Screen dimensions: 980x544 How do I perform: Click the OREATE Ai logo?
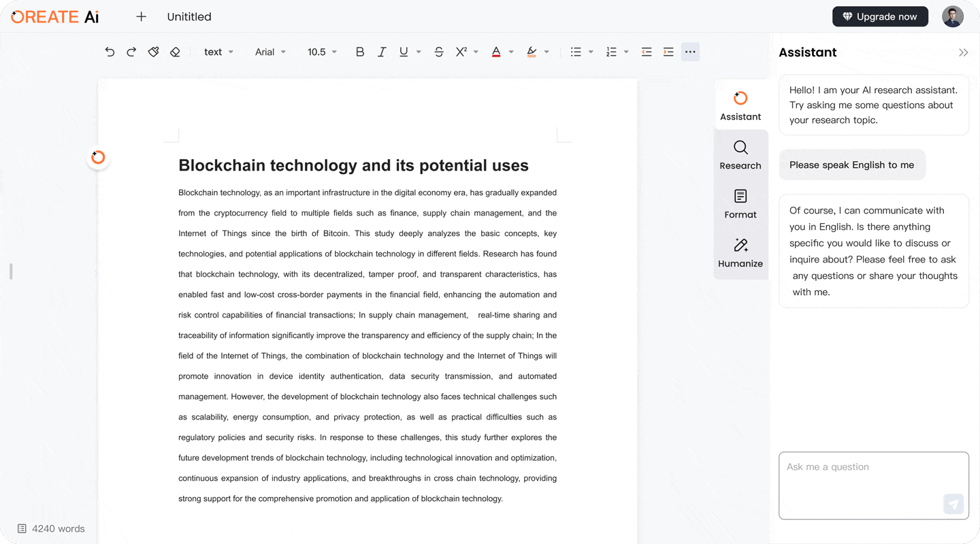click(55, 17)
